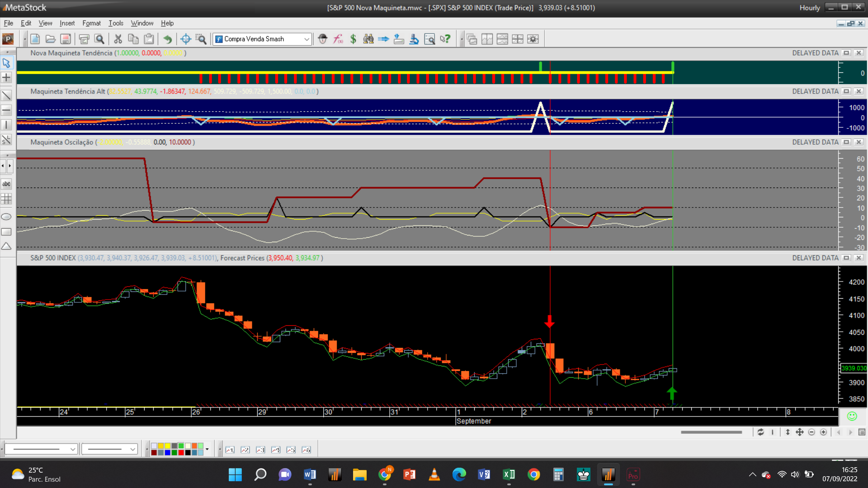Open PowerPoint from the taskbar
The image size is (868, 488).
click(x=409, y=474)
